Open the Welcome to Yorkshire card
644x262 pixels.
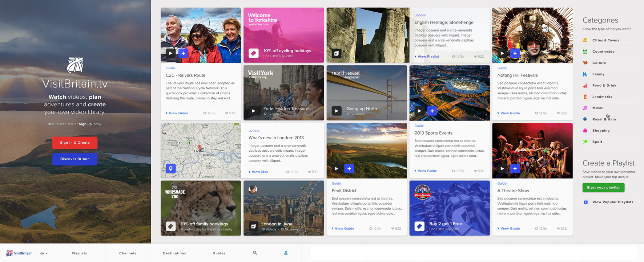tap(283, 35)
